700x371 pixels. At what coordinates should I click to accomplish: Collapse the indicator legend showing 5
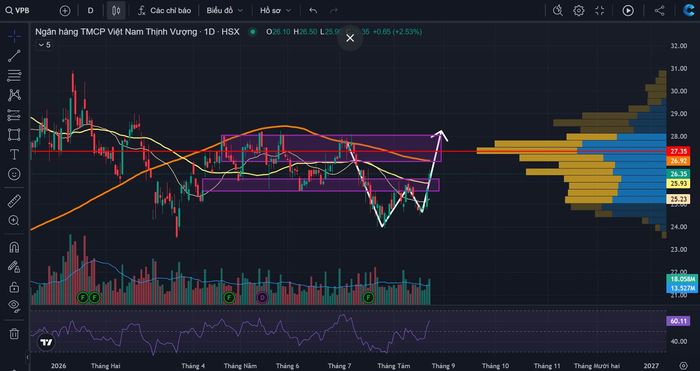[44, 45]
